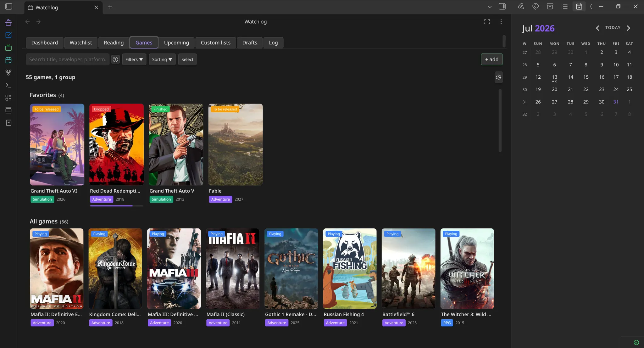Toggle the left sidebar panel

[x=9, y=7]
